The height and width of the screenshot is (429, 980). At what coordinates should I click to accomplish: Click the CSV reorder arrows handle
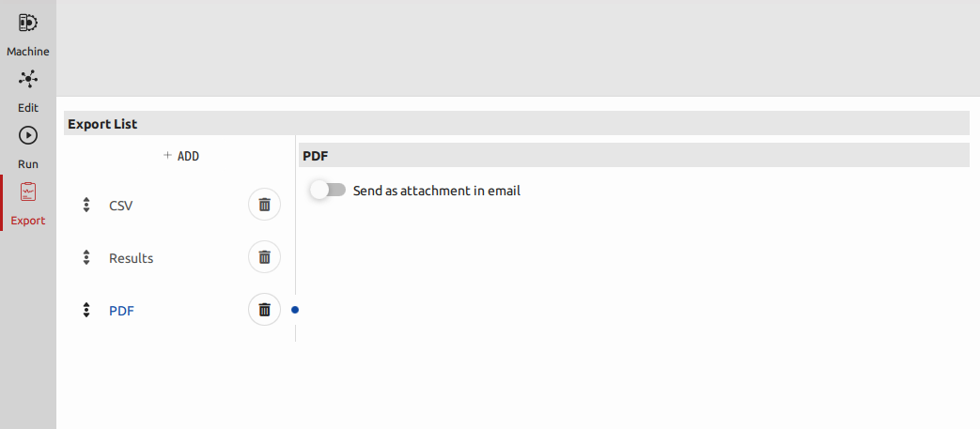point(86,205)
